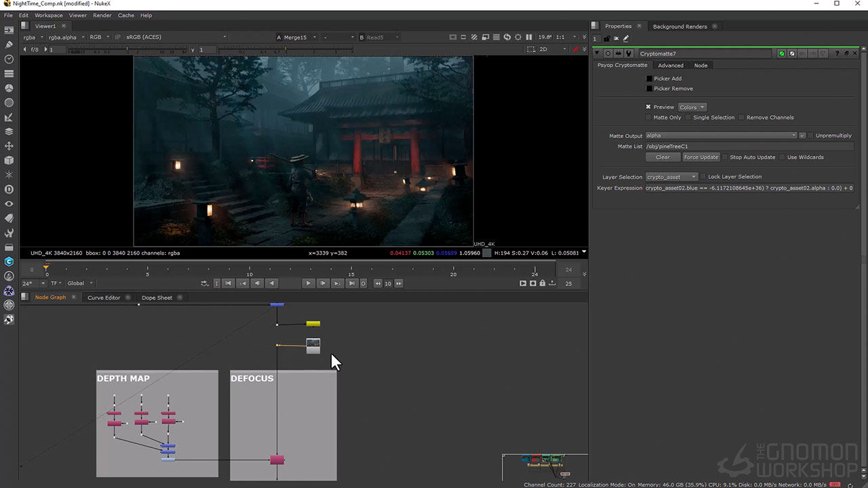Open the 3D nodes cube menu
The height and width of the screenshot is (488, 868).
click(9, 161)
